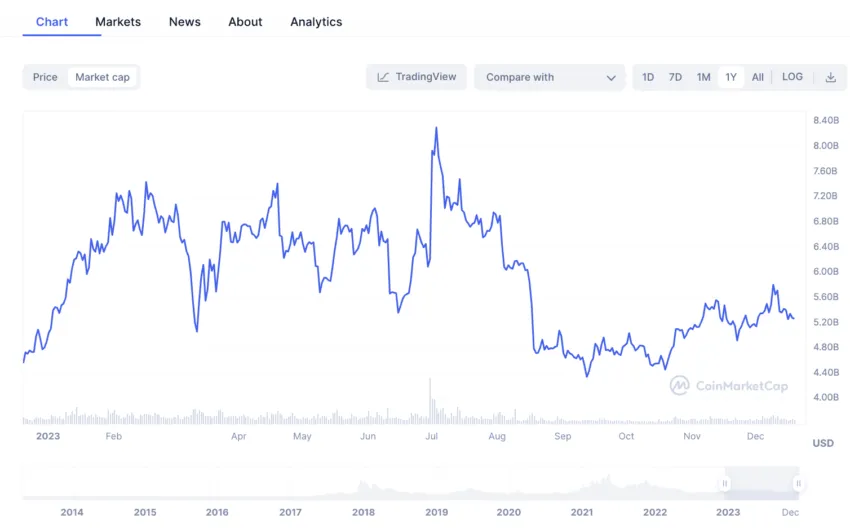The width and height of the screenshot is (850, 528).
Task: Select the 1Y time range
Action: 731,77
